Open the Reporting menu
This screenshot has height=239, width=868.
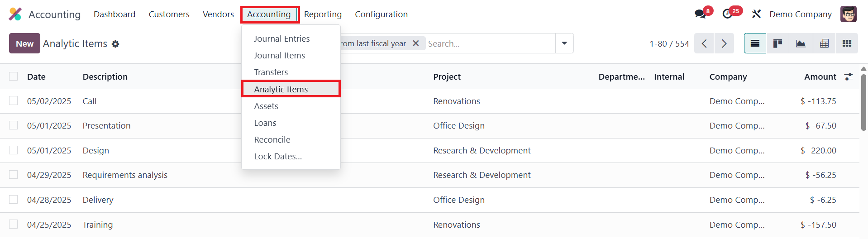coord(323,14)
